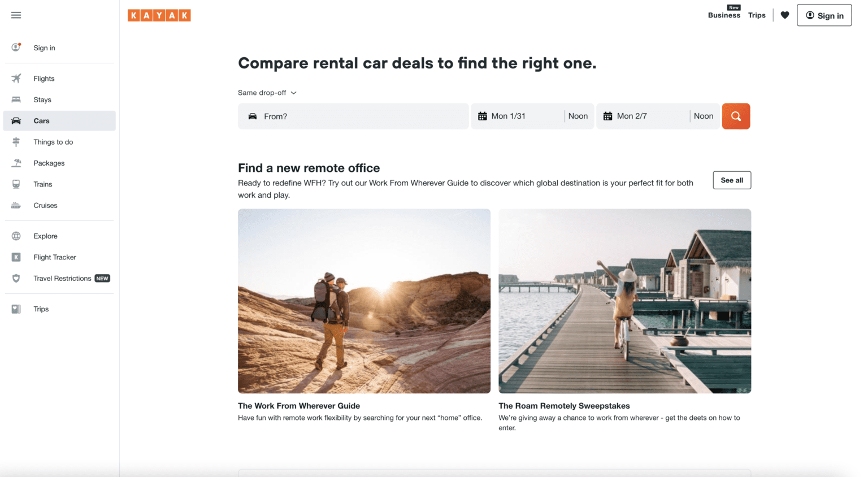868x477 pixels.
Task: Click the Sign in button top right
Action: point(824,15)
